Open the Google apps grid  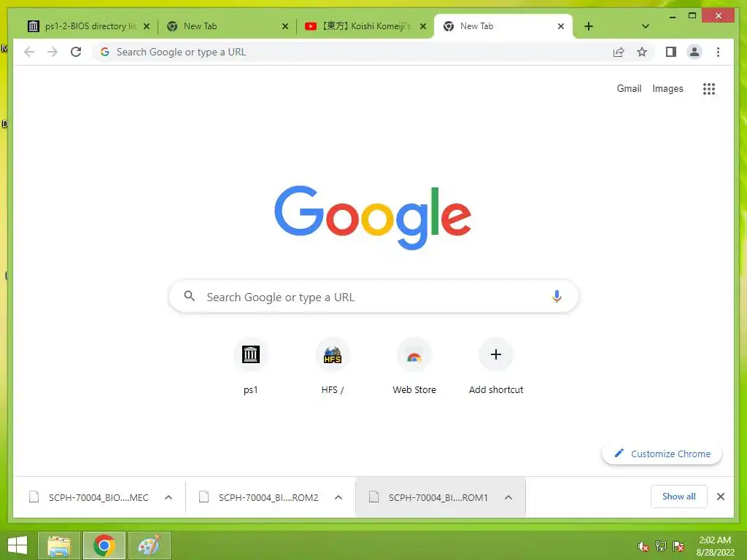709,88
